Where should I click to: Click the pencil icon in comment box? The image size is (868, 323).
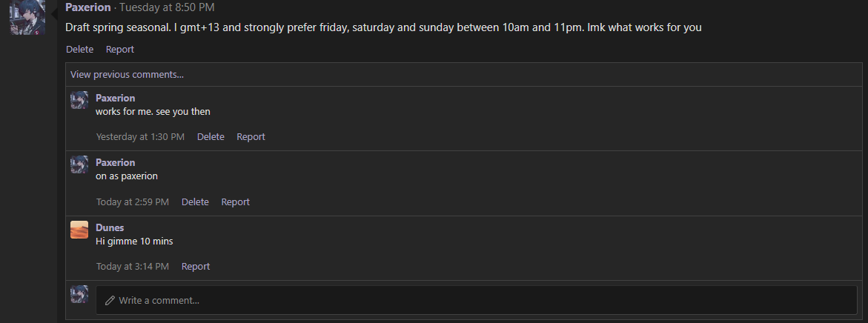(110, 300)
